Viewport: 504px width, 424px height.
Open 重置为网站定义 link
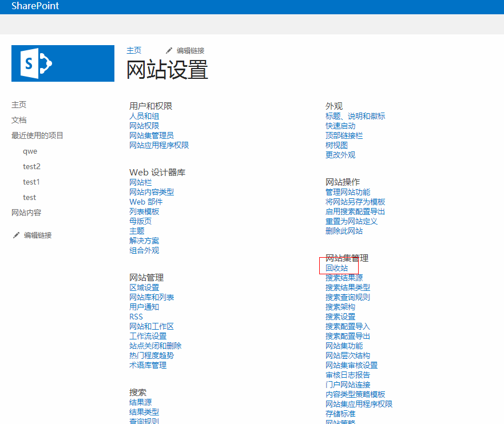click(x=351, y=221)
